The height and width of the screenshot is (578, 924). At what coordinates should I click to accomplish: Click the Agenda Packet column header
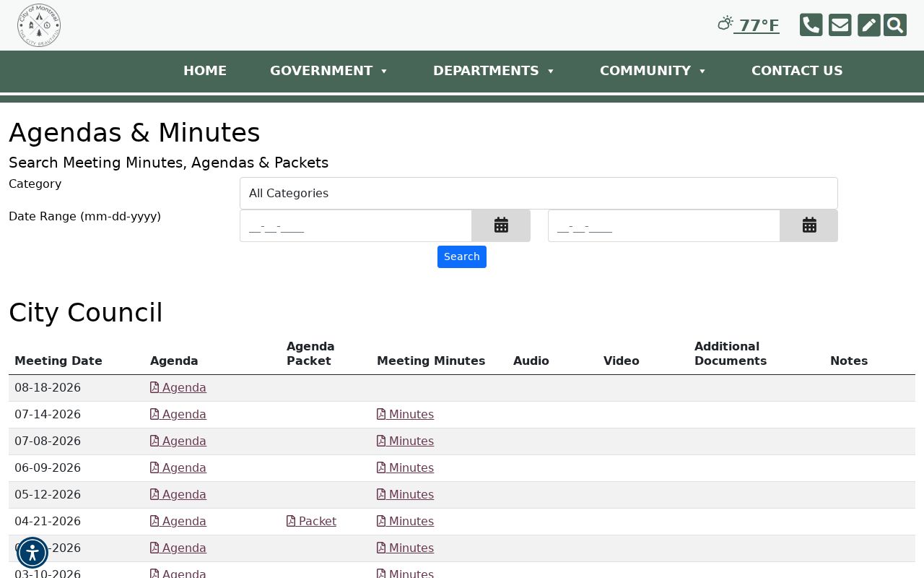310,353
